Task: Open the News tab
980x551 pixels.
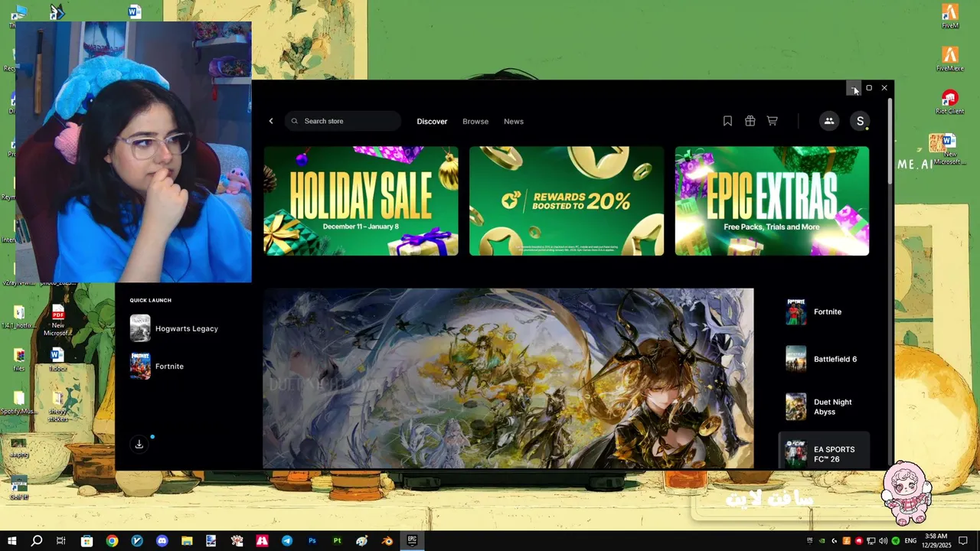Action: 514,122
